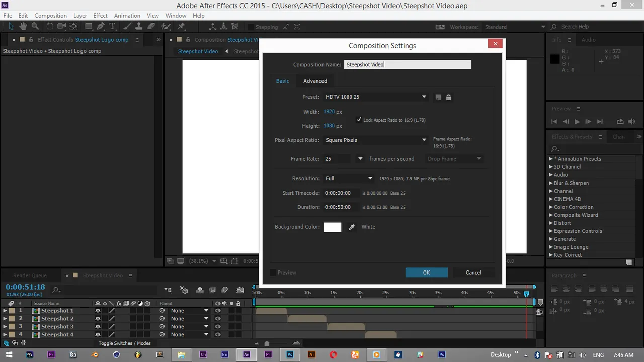The width and height of the screenshot is (644, 362).
Task: Select the Brush tool
Action: 128,27
